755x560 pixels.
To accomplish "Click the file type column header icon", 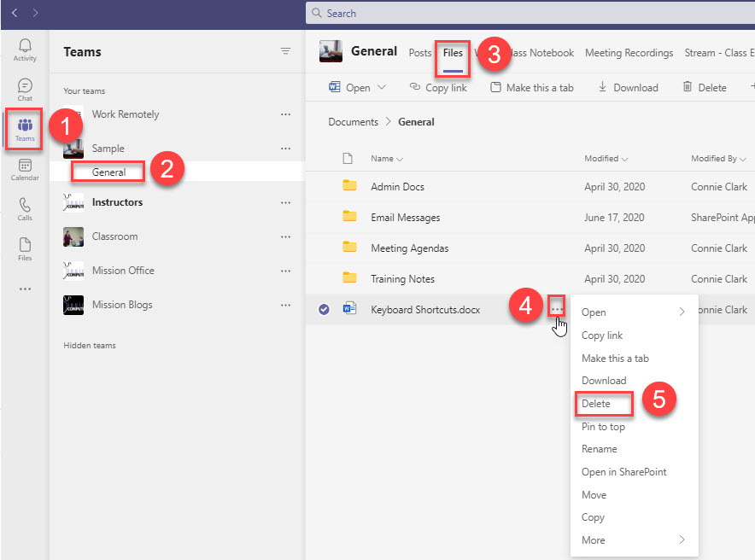I will coord(348,158).
